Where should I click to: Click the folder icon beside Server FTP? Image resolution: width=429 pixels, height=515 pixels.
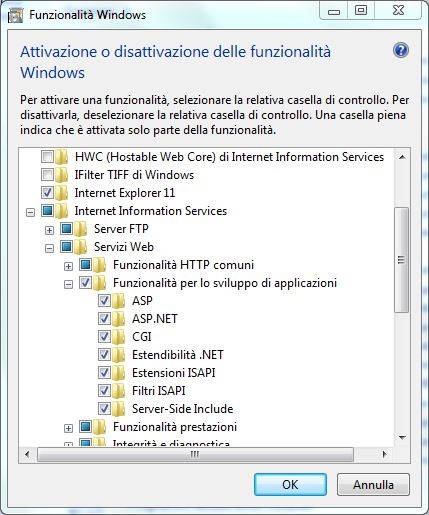click(x=80, y=229)
